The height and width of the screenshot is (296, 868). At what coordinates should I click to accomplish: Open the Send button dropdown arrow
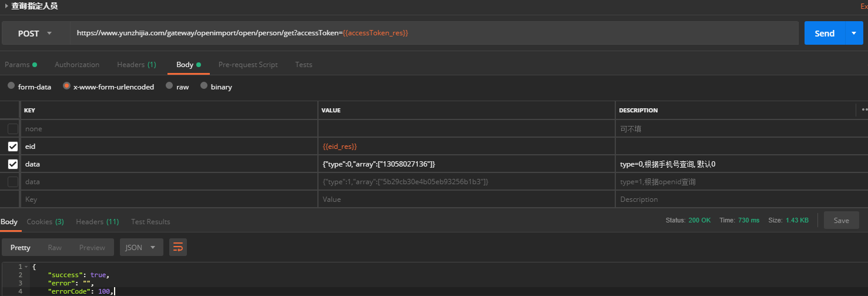pos(854,34)
